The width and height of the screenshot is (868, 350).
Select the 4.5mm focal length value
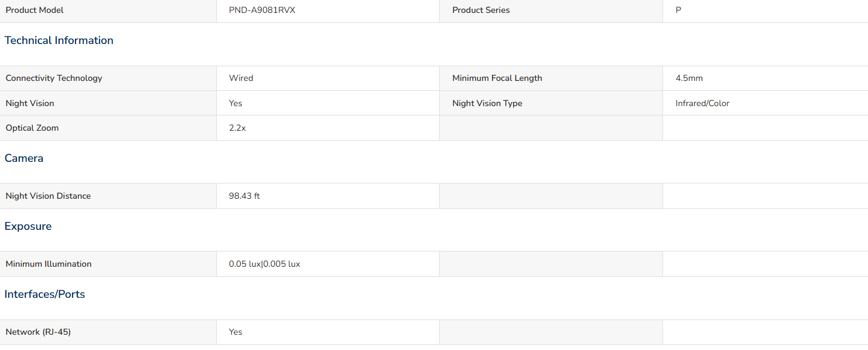[x=689, y=78]
